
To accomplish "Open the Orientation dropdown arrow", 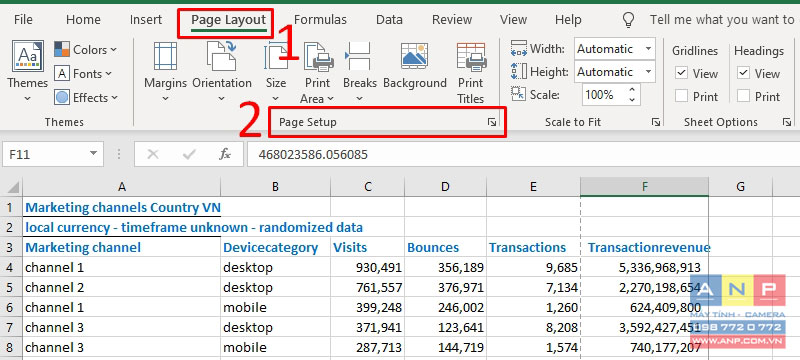I will point(221,98).
